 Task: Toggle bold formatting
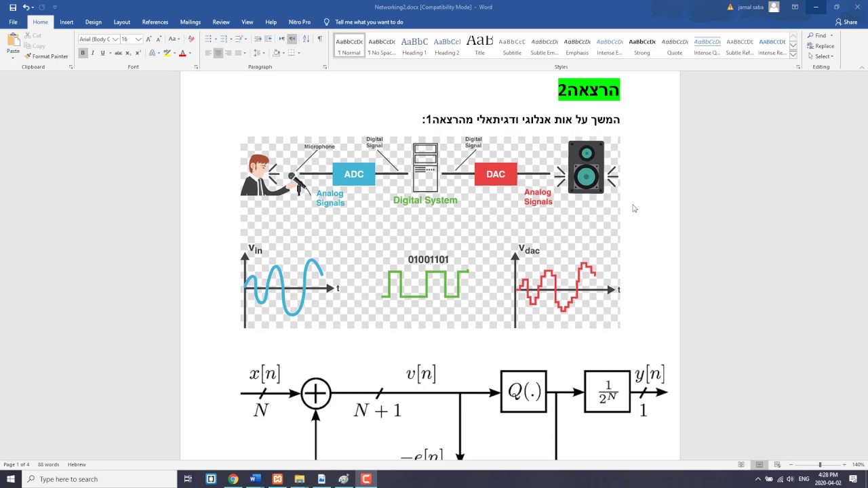[83, 53]
